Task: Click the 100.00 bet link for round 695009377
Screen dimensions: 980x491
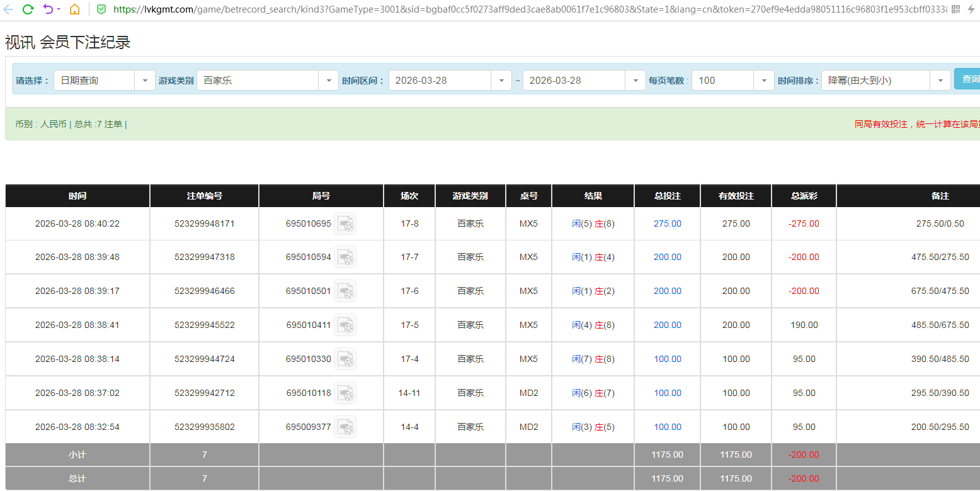Action: pos(667,427)
